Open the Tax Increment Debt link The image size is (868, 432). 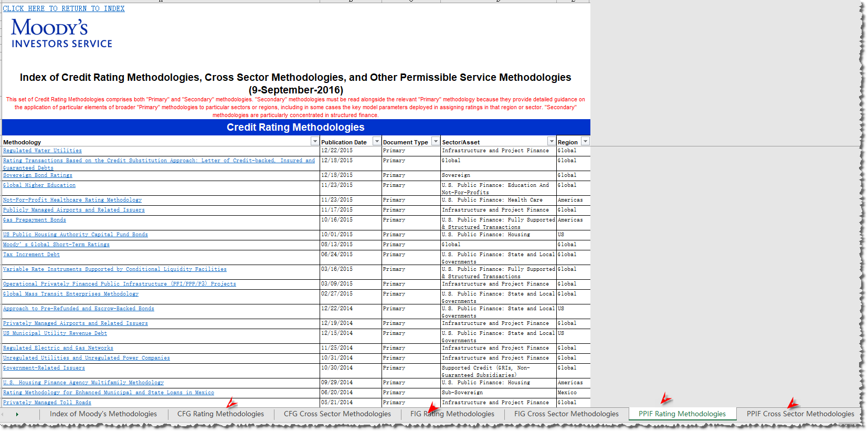[31, 255]
